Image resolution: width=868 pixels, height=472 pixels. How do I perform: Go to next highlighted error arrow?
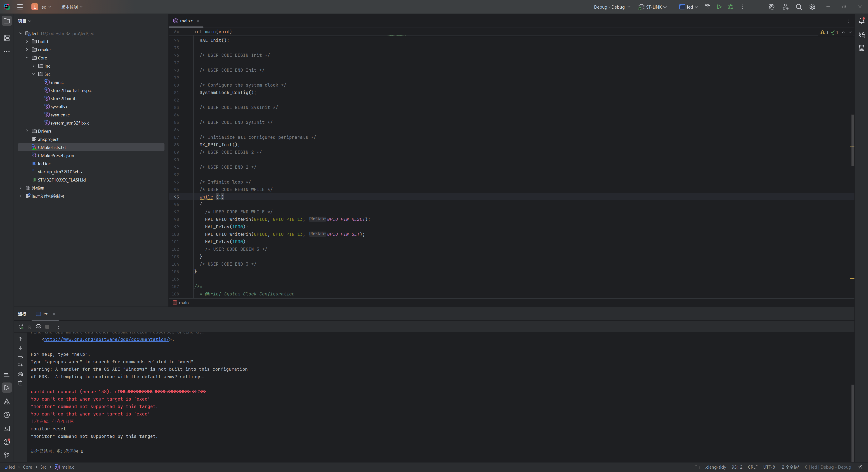tap(850, 32)
